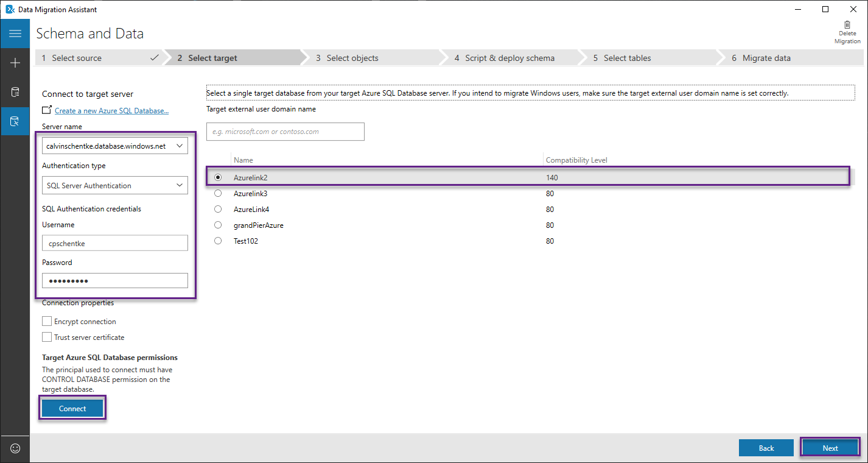Go to step 6 Migrate data
The height and width of the screenshot is (463, 868).
[791, 58]
